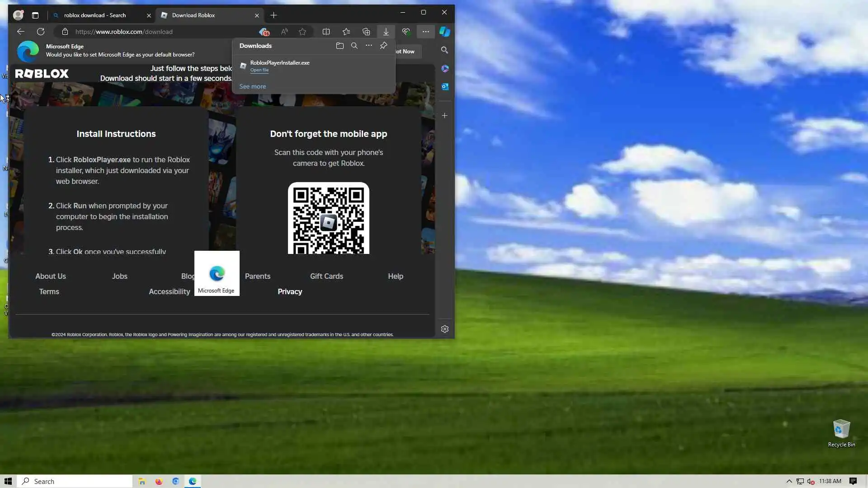The height and width of the screenshot is (488, 868).
Task: Open the tab actions menu button
Action: [x=35, y=15]
